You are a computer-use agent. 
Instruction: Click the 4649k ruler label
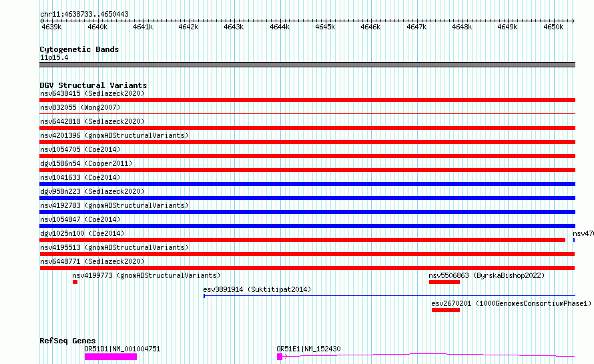(x=507, y=27)
